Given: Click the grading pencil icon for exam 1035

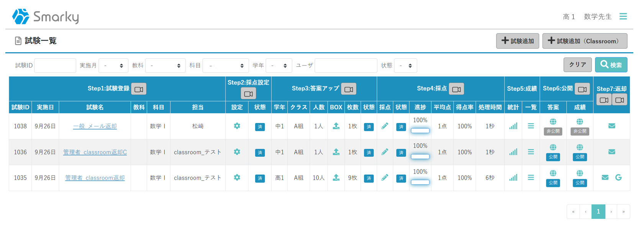Looking at the screenshot, I should point(385,177).
